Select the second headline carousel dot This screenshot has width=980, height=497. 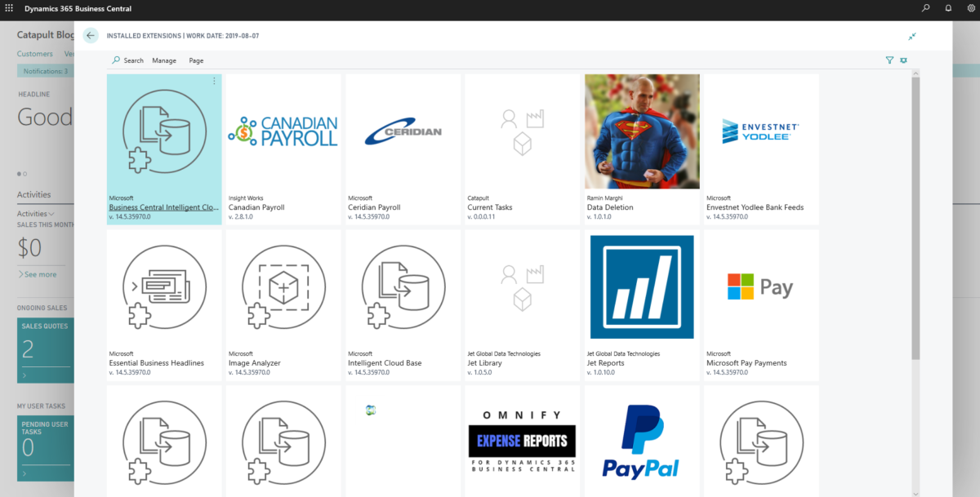[x=25, y=174]
